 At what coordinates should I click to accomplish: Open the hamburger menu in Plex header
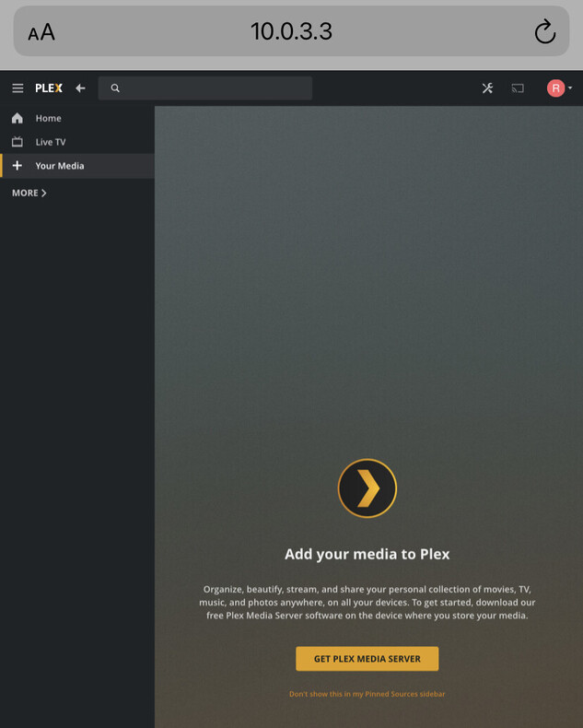coord(17,88)
